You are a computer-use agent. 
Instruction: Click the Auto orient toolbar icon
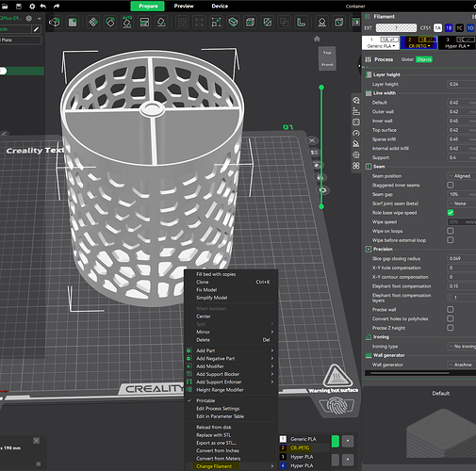(x=127, y=23)
